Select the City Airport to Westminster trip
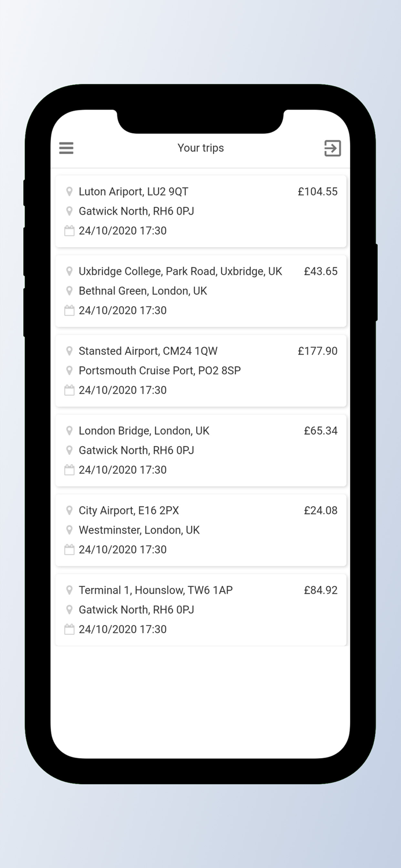Image resolution: width=401 pixels, height=868 pixels. click(201, 529)
